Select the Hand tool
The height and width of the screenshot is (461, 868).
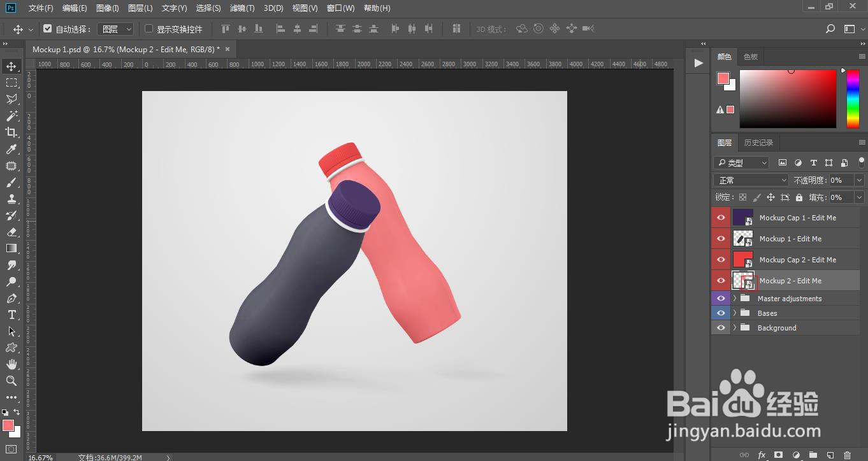click(x=11, y=364)
